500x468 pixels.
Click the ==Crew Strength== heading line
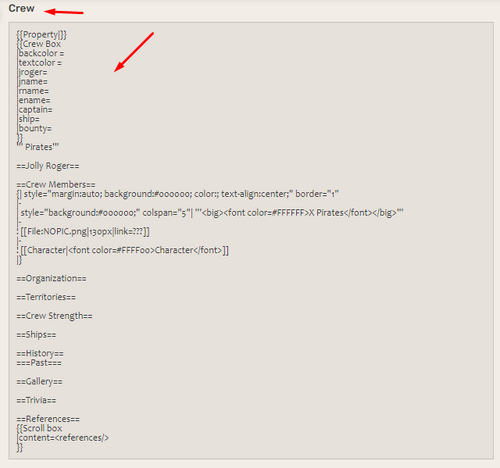(x=54, y=316)
